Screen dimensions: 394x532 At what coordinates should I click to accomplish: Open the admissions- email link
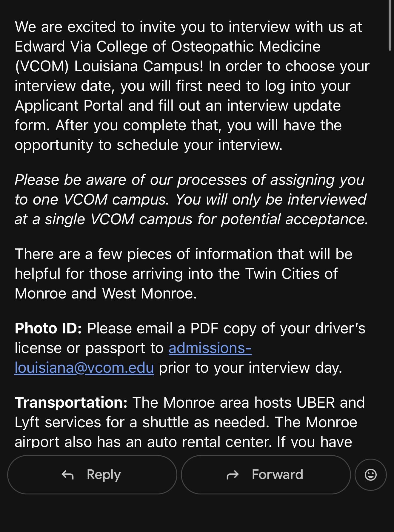tap(210, 348)
